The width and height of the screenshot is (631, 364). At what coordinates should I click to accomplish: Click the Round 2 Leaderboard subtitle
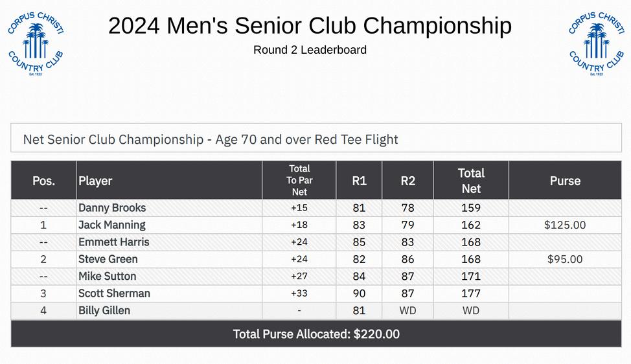tap(310, 50)
